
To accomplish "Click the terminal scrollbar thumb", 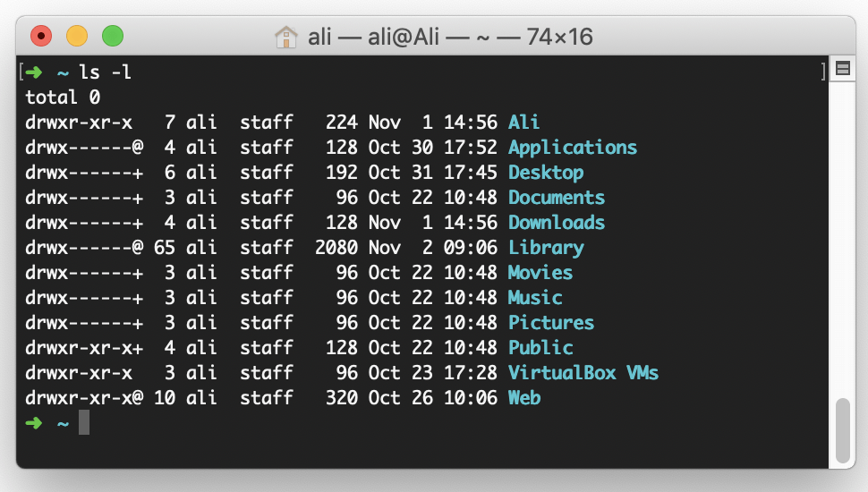I will coord(841,430).
